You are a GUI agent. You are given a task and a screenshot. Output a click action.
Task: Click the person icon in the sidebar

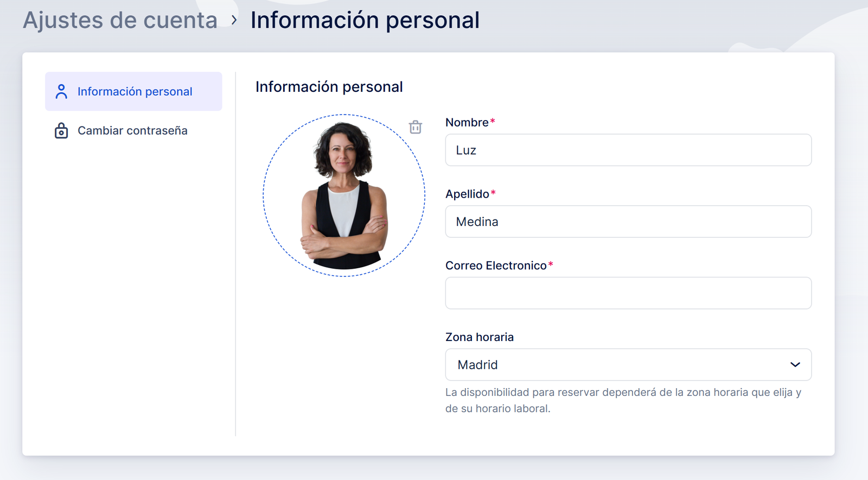(x=61, y=92)
